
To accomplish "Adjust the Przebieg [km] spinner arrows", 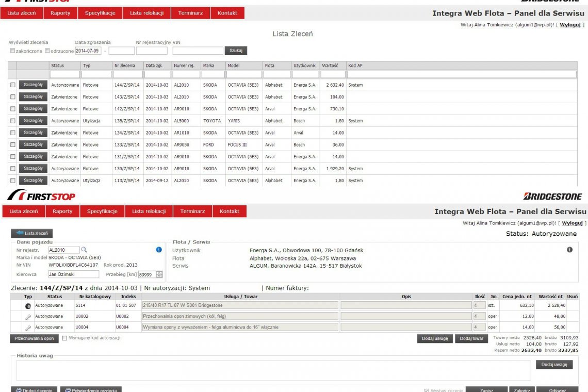I will (159, 275).
